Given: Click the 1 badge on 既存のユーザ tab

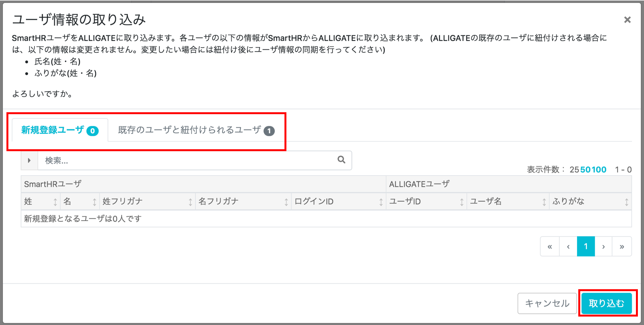Looking at the screenshot, I should (x=269, y=131).
